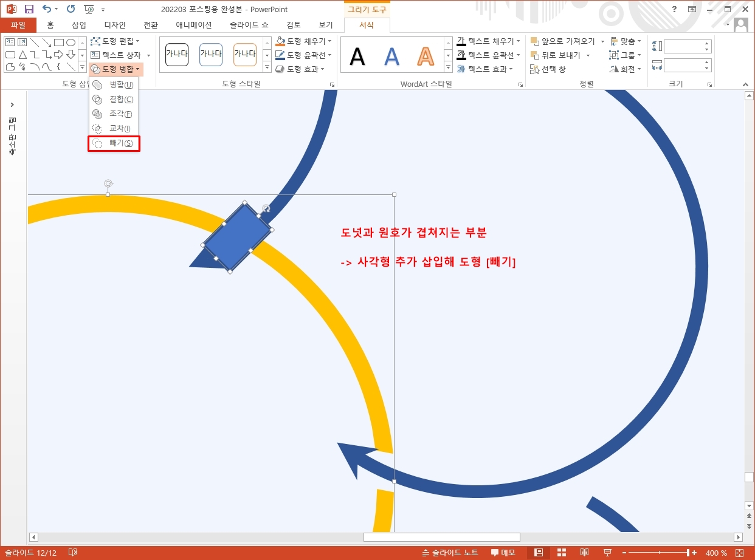This screenshot has height=560, width=755.
Task: Pick the left brace shape in gallery
Action: (59, 67)
